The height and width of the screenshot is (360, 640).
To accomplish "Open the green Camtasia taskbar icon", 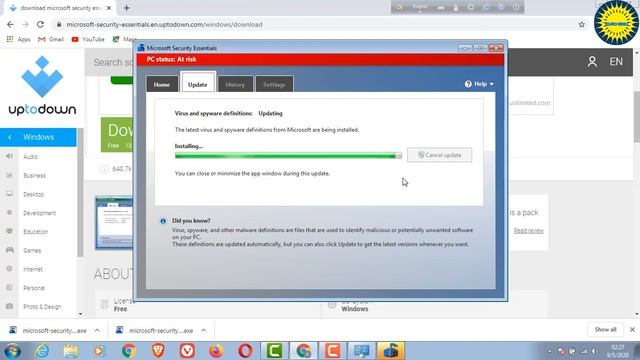I will [x=274, y=351].
